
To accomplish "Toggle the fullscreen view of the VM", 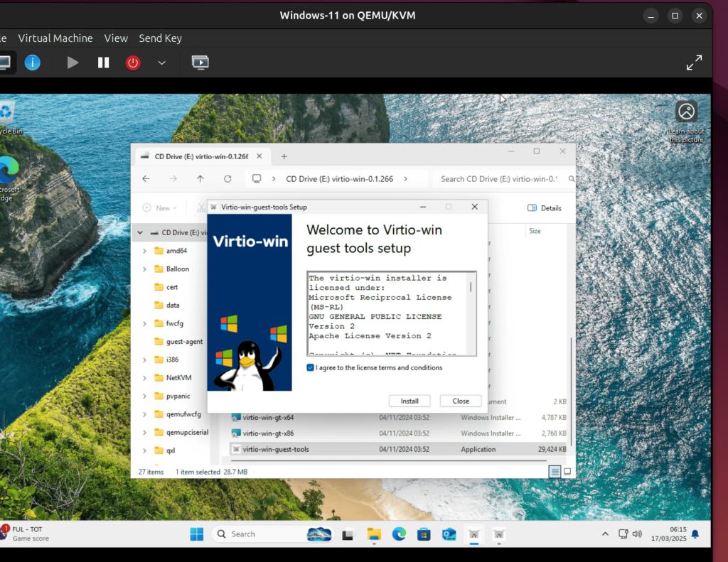I will tap(694, 63).
